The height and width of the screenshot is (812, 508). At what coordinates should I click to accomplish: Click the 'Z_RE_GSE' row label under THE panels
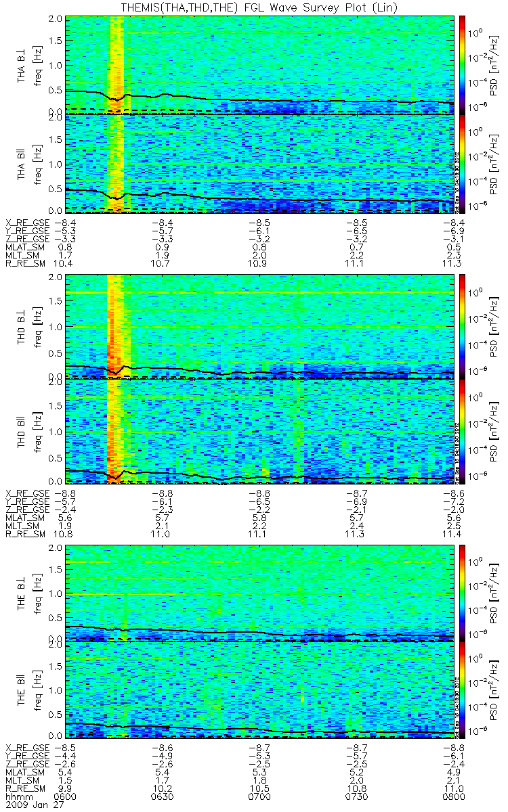point(28,765)
